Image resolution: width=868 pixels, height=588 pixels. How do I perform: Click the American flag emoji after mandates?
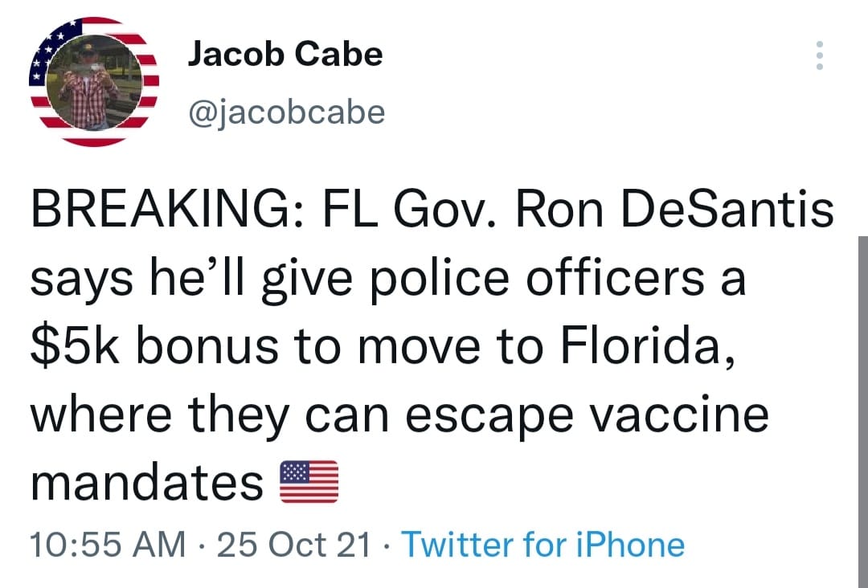point(309,483)
